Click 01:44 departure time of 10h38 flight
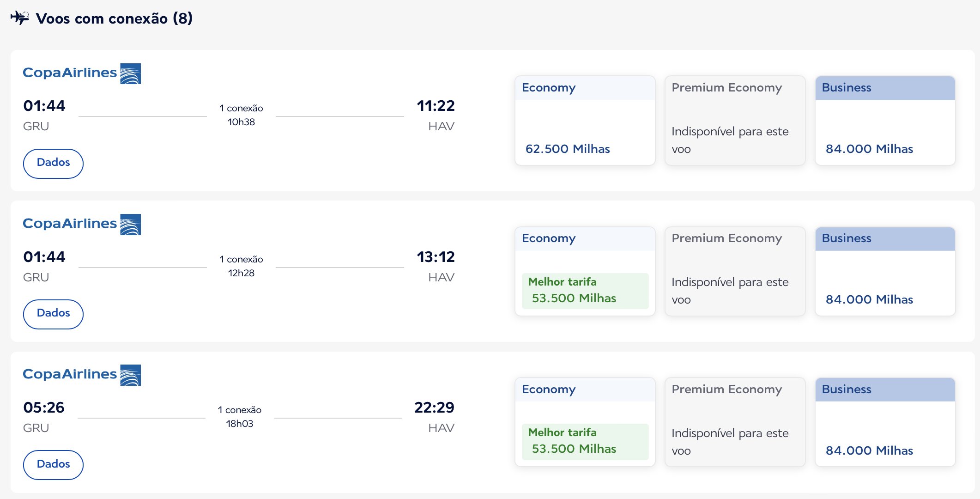The image size is (980, 499). 44,106
